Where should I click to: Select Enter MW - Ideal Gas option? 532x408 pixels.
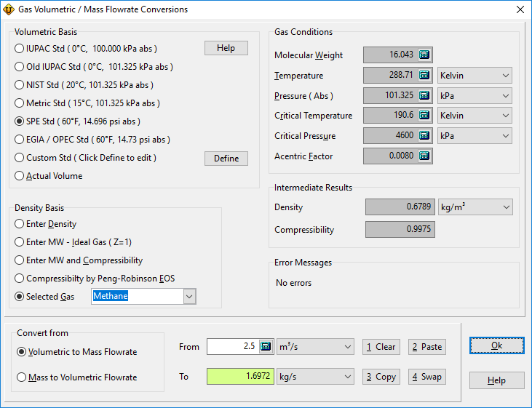73,242
